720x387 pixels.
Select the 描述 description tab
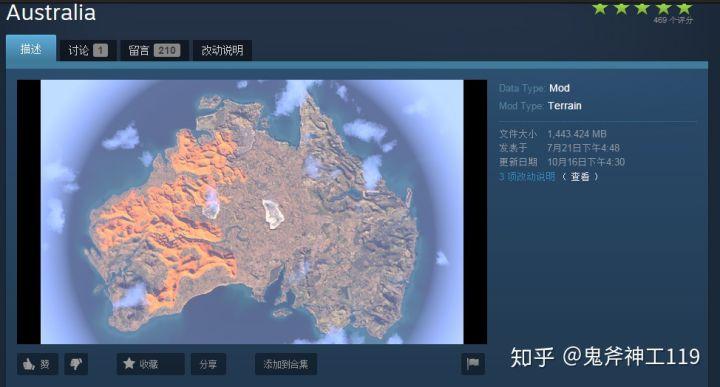tap(31, 49)
